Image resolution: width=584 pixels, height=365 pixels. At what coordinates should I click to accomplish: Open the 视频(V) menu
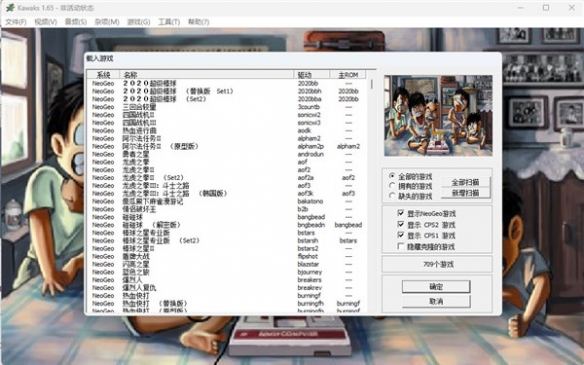point(46,22)
